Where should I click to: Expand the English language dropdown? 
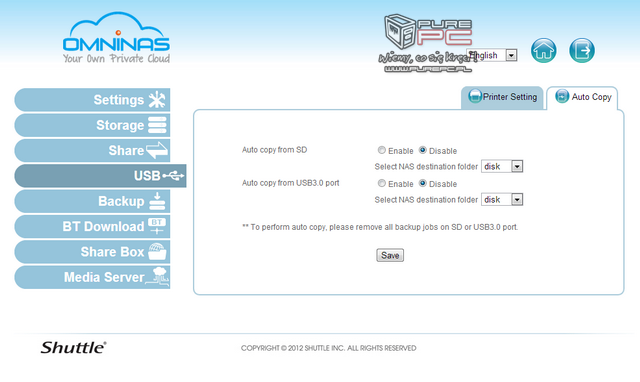click(x=492, y=55)
